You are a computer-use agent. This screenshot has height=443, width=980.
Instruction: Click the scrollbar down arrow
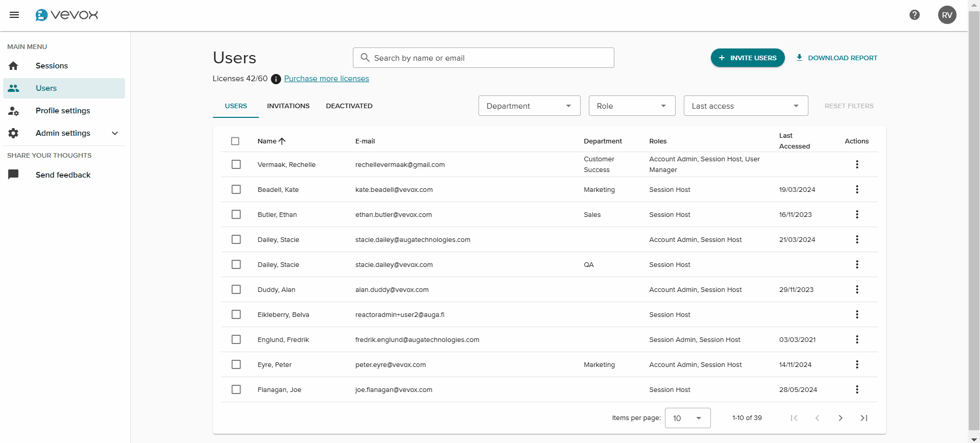pyautogui.click(x=974, y=439)
